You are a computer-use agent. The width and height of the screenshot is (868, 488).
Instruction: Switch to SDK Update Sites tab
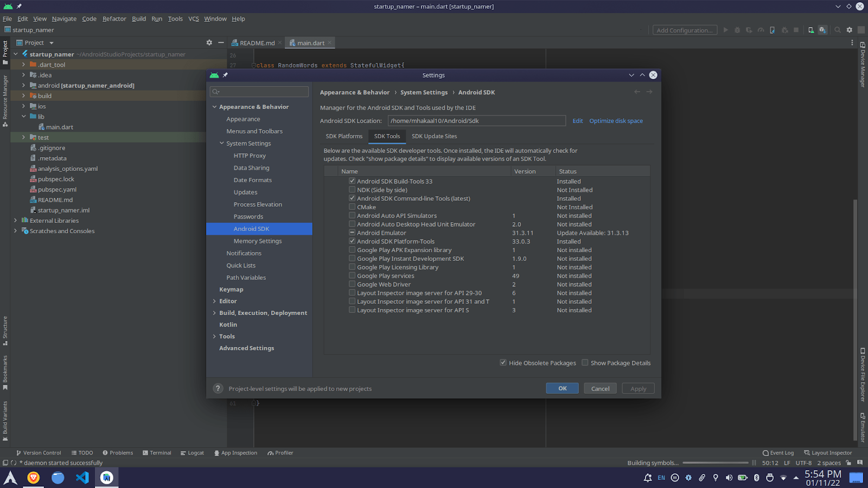tap(434, 136)
